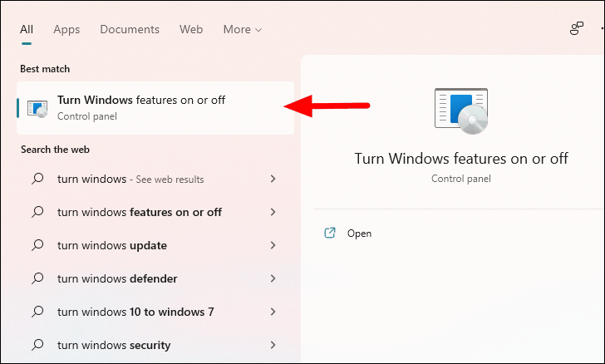Open Turn Windows features on or off best match
The height and width of the screenshot is (364, 605).
(x=155, y=108)
